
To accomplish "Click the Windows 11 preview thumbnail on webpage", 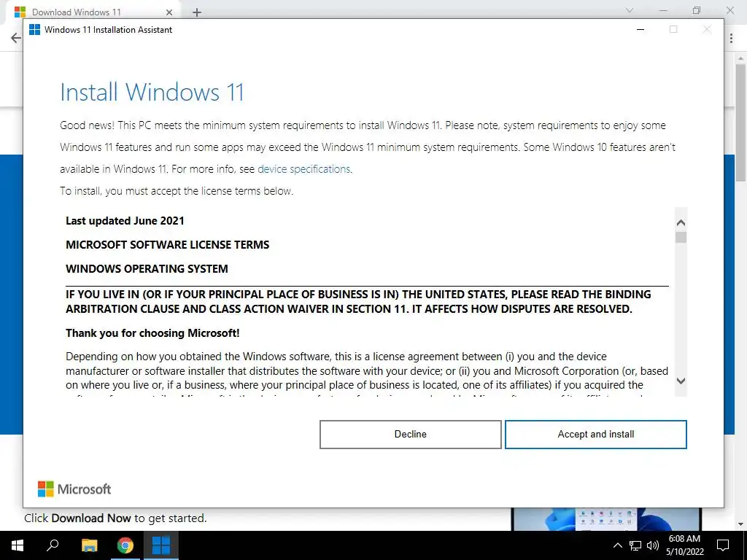I will [606, 519].
